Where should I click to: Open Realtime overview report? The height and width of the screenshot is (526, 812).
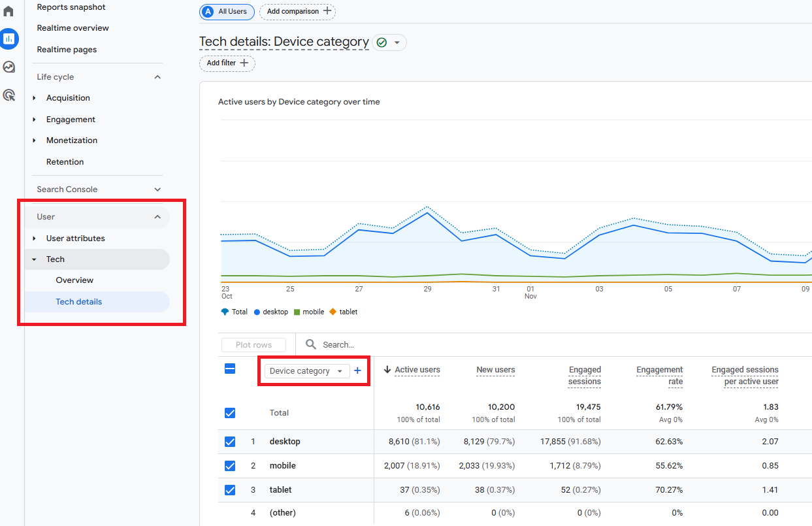click(x=73, y=28)
